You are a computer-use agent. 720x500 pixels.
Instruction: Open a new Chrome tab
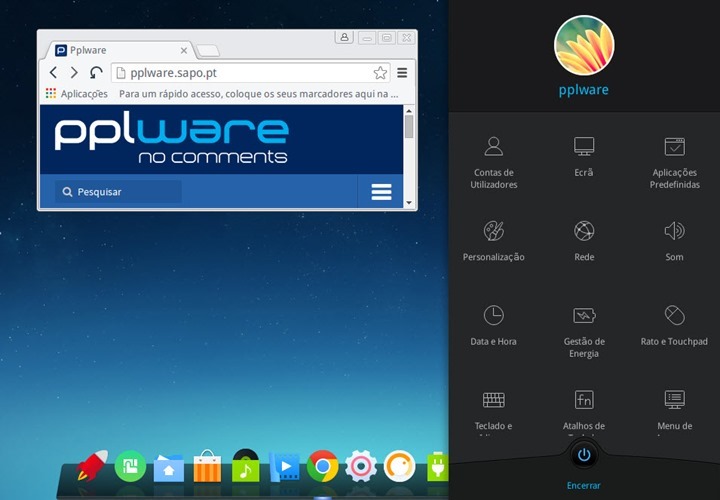(x=208, y=51)
